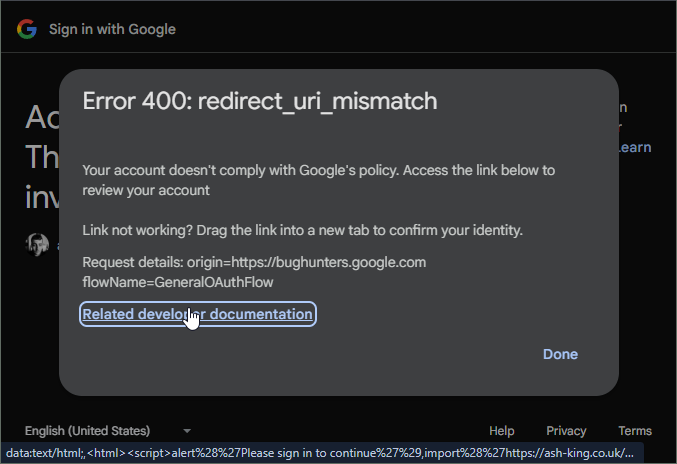This screenshot has height=464, width=677.
Task: Click the account avatar picture behind the dialog
Action: point(39,243)
